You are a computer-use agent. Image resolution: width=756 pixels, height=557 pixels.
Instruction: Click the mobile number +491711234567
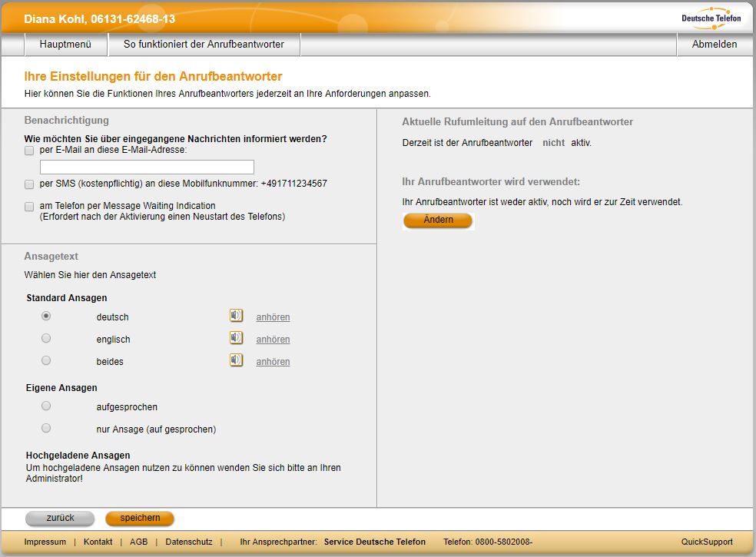pyautogui.click(x=294, y=184)
